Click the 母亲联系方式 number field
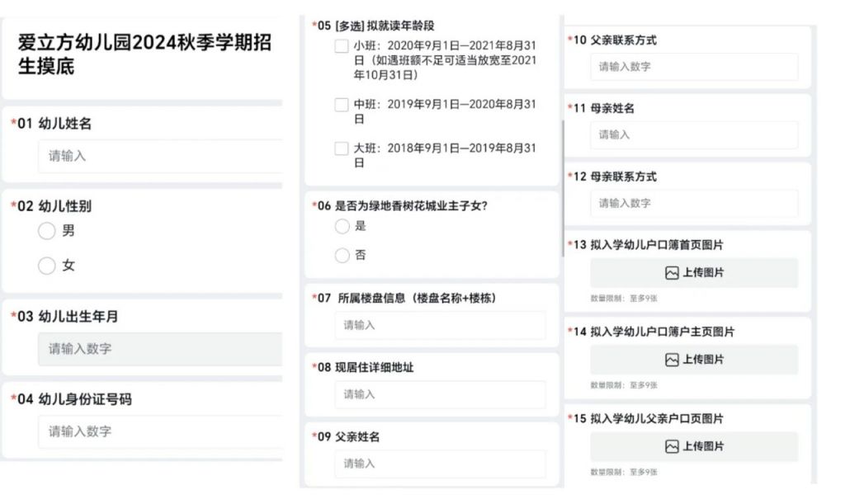This screenshot has height=504, width=845. pyautogui.click(x=694, y=204)
